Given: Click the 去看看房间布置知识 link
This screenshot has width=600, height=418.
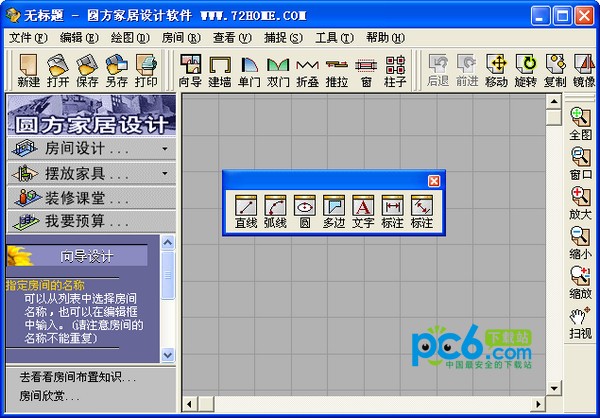Looking at the screenshot, I should (x=78, y=377).
